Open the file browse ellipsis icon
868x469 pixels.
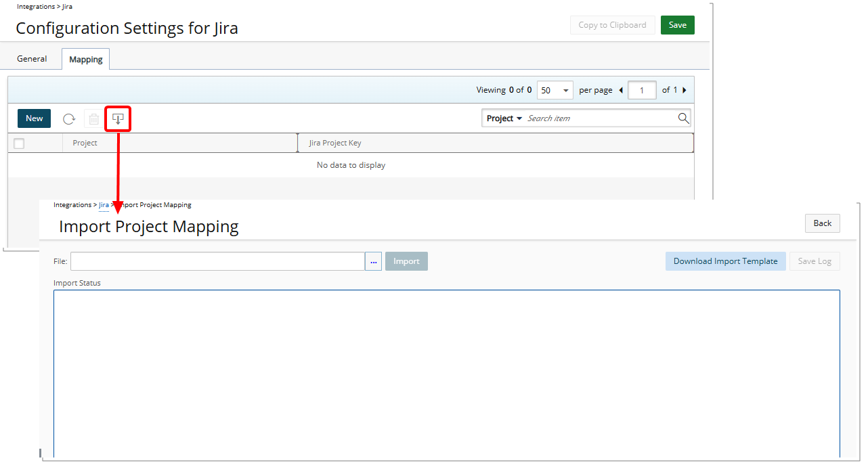373,261
